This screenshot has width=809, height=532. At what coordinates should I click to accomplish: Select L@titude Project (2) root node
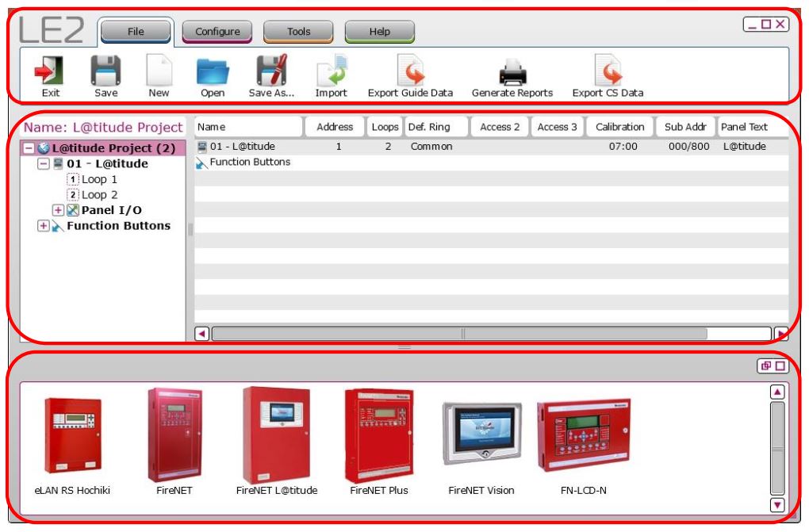click(113, 148)
